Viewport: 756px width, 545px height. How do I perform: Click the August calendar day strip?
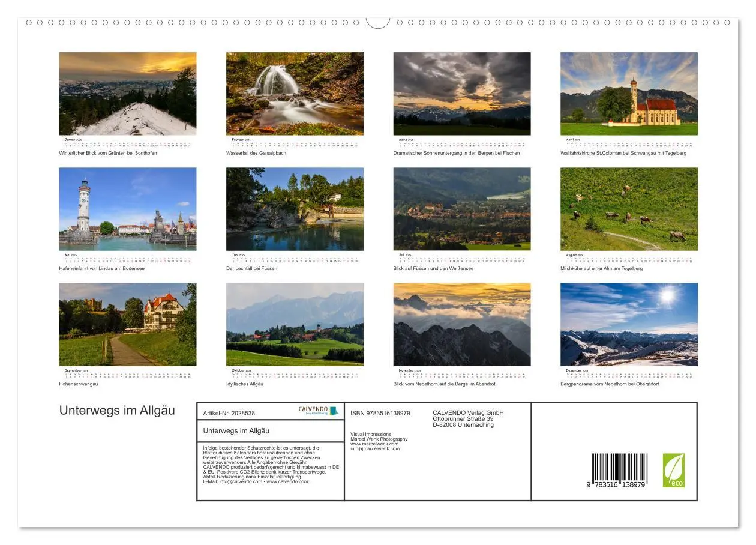pyautogui.click(x=629, y=259)
